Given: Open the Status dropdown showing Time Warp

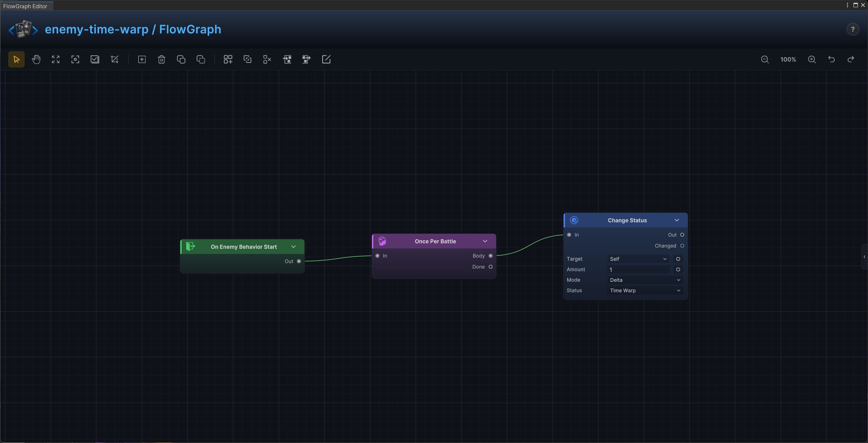Looking at the screenshot, I should [x=645, y=290].
